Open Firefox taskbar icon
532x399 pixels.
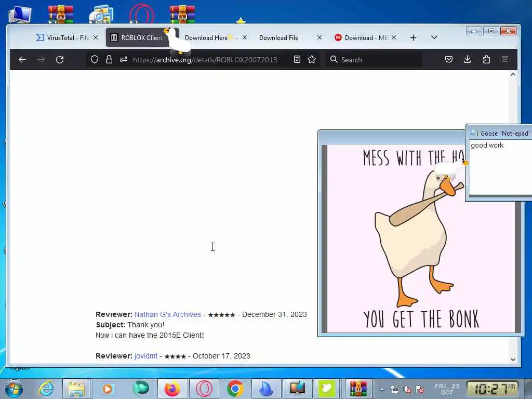[x=172, y=389]
